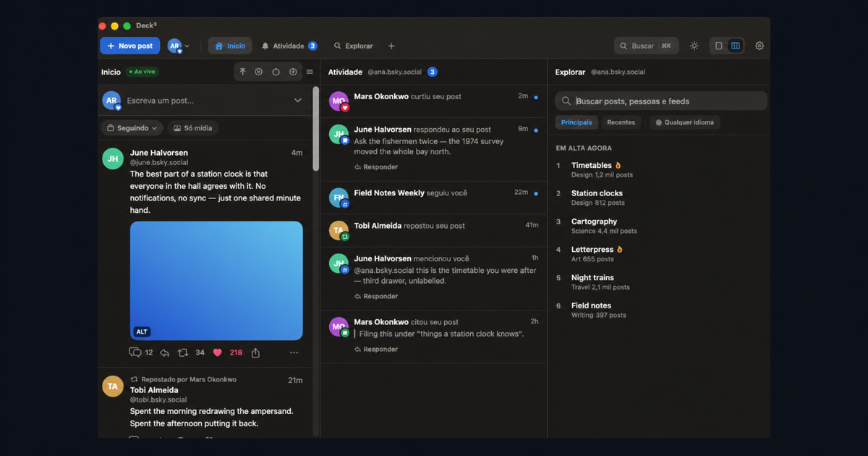Toggle light theme sun icon
868x456 pixels.
pyautogui.click(x=694, y=46)
